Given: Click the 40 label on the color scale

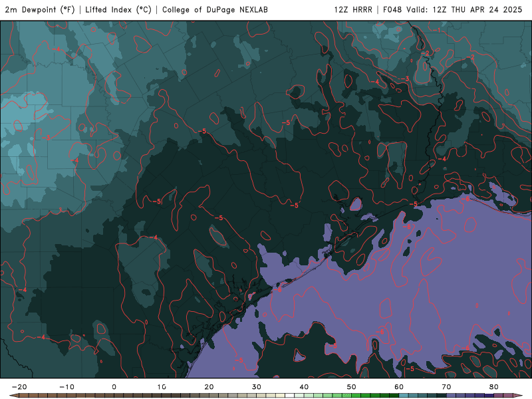Looking at the screenshot, I should click(304, 387).
